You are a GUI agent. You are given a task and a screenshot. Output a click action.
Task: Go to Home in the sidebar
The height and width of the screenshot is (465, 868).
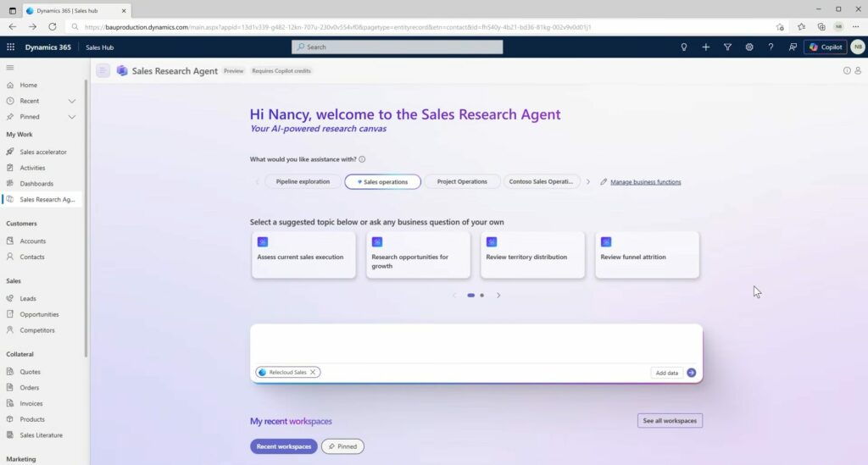pyautogui.click(x=28, y=86)
